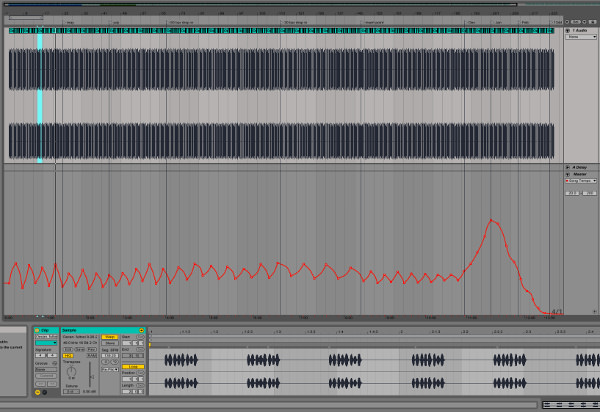Toggle the Slave/Master button under Warp
Viewport: 600px width, 412px height.
pyautogui.click(x=110, y=343)
